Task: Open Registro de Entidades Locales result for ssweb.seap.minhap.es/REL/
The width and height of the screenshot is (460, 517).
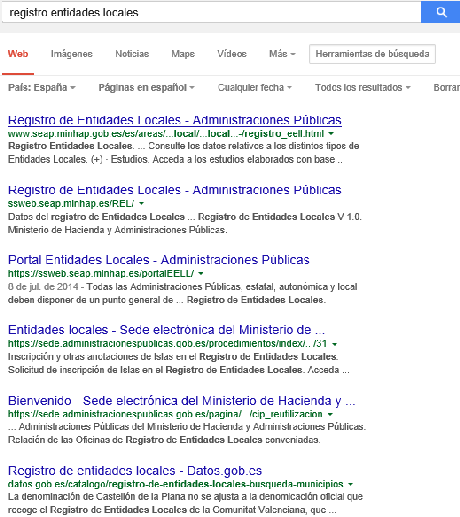Action: [x=175, y=190]
